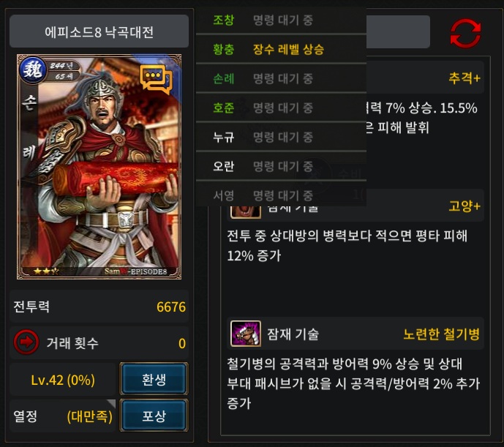Click the 열정 (대만족) status field
Screen dimensions: 504x447
[x=63, y=416]
